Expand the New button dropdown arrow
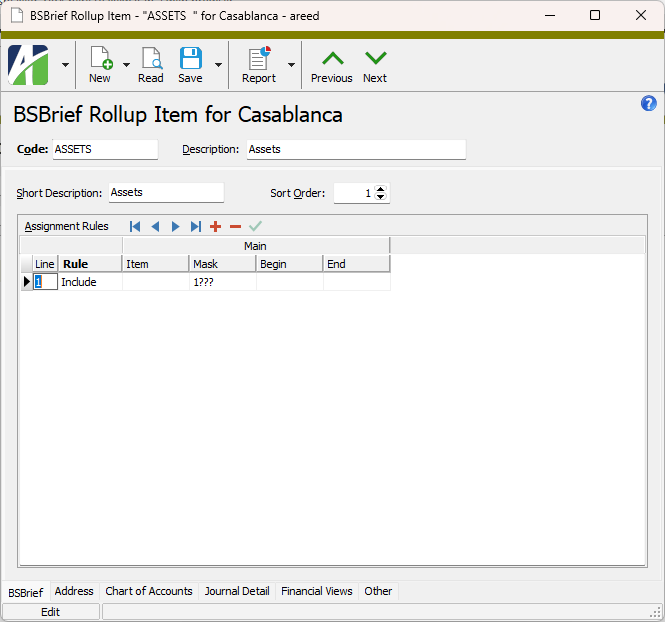665x622 pixels. (127, 65)
